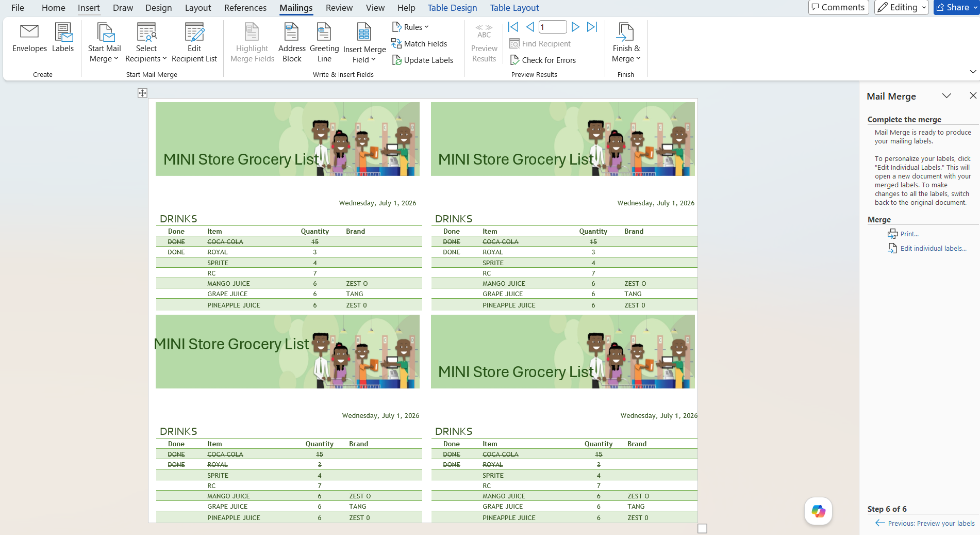
Task: Click Check for Errors
Action: click(x=543, y=60)
